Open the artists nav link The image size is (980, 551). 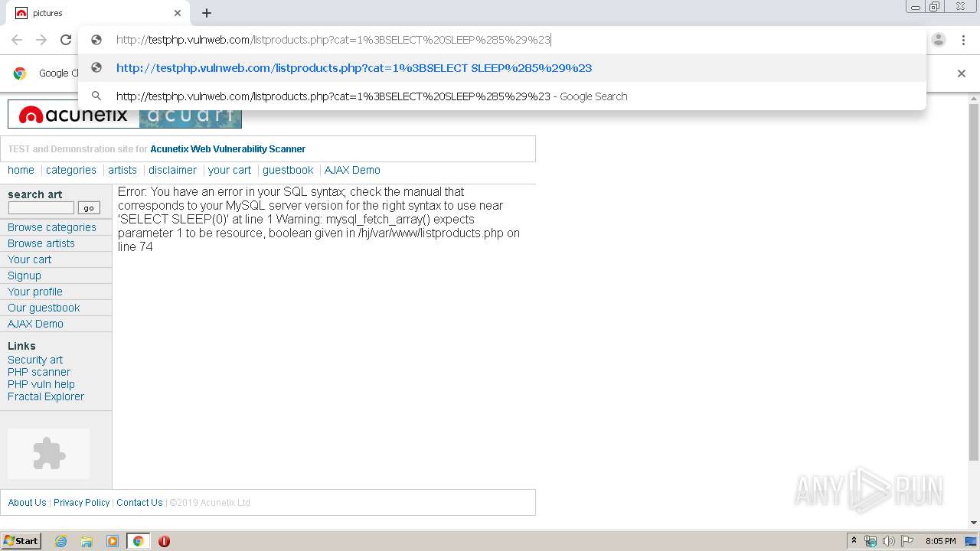pyautogui.click(x=122, y=170)
